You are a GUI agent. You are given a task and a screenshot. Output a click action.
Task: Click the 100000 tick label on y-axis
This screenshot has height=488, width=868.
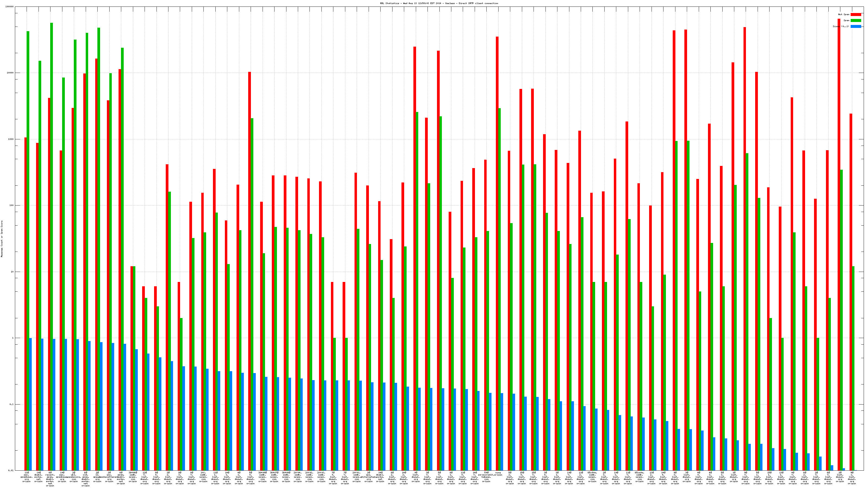coord(10,7)
